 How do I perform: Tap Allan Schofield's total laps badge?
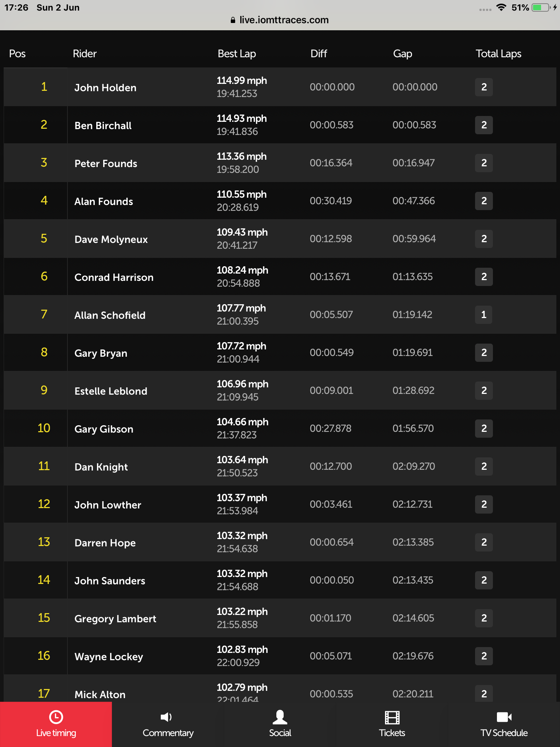coord(483,314)
